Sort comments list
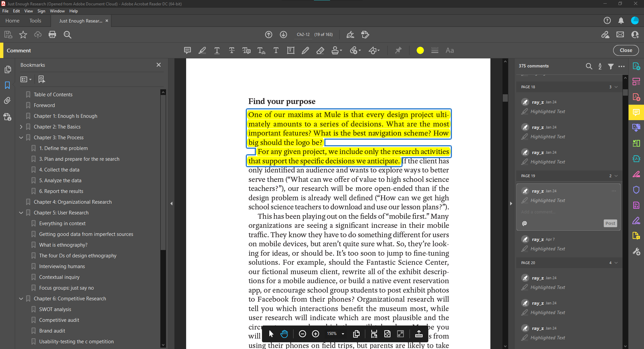Screen dimensions: 644x349 (x=600, y=66)
